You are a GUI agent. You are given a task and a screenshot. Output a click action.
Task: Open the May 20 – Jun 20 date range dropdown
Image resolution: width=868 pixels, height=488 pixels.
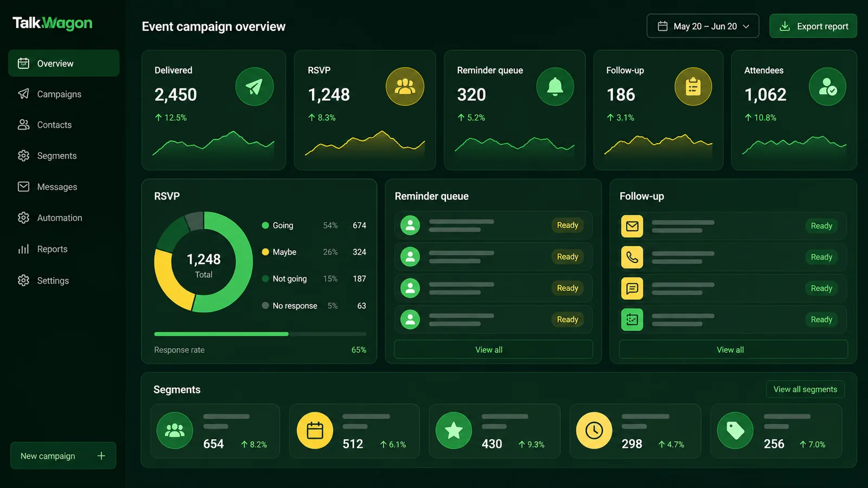coord(703,26)
